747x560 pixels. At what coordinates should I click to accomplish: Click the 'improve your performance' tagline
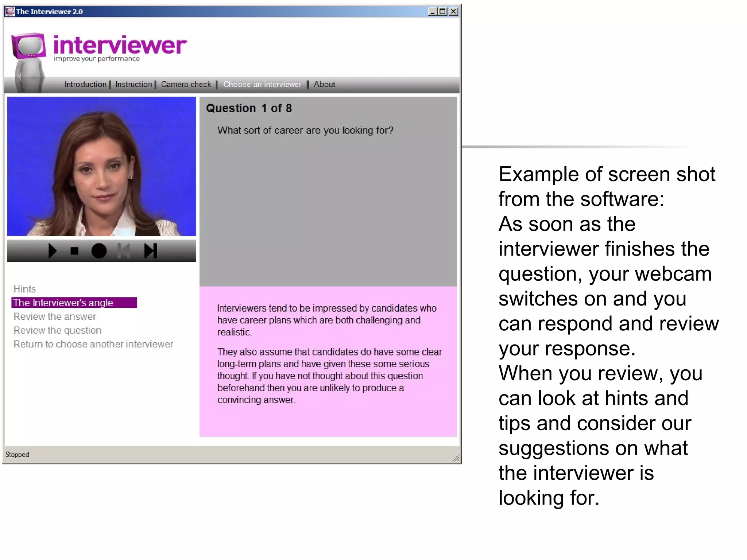coord(97,59)
